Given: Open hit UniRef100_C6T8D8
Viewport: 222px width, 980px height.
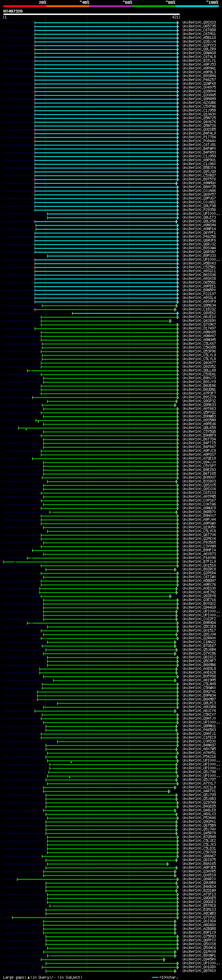Looking at the screenshot, I should [199, 30].
